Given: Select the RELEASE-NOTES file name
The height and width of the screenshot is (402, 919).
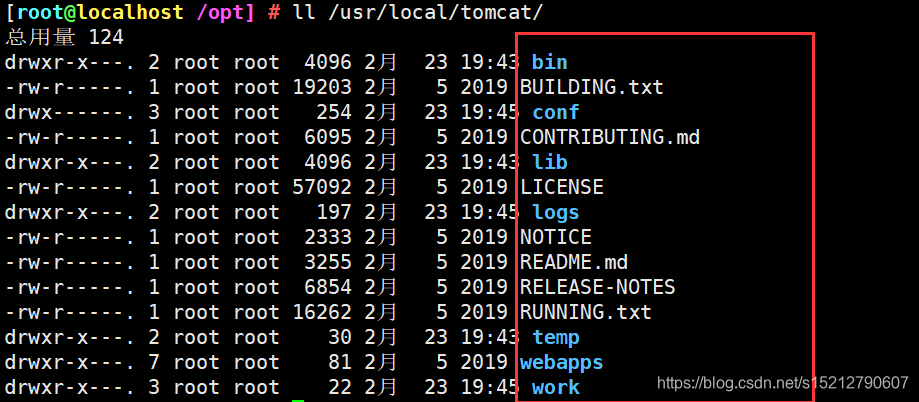Looking at the screenshot, I should 598,287.
